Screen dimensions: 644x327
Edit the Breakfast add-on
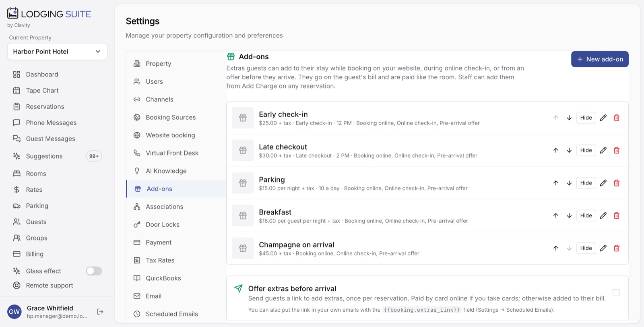[603, 216]
